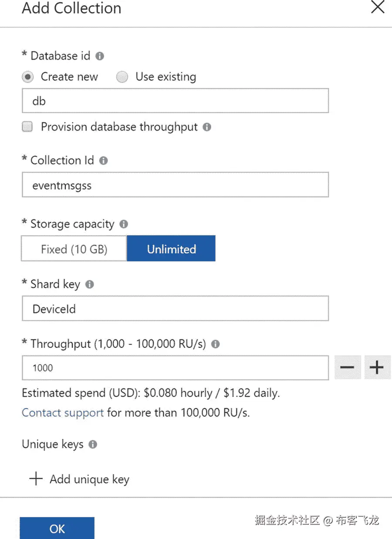Click info icon beside Unique keys
Image resolution: width=392 pixels, height=539 pixels.
click(93, 445)
